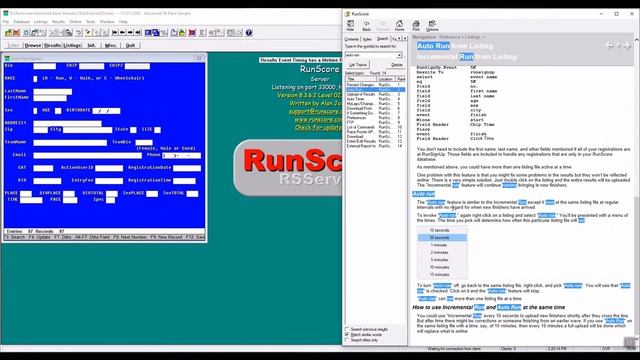Image resolution: width=640 pixels, height=360 pixels.
Task: Click the Bib input field
Action: [x=44, y=66]
